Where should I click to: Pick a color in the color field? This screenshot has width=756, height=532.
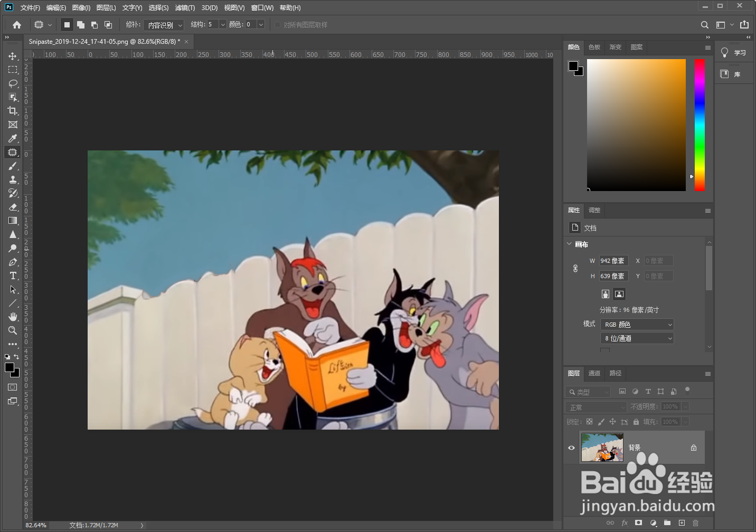636,125
